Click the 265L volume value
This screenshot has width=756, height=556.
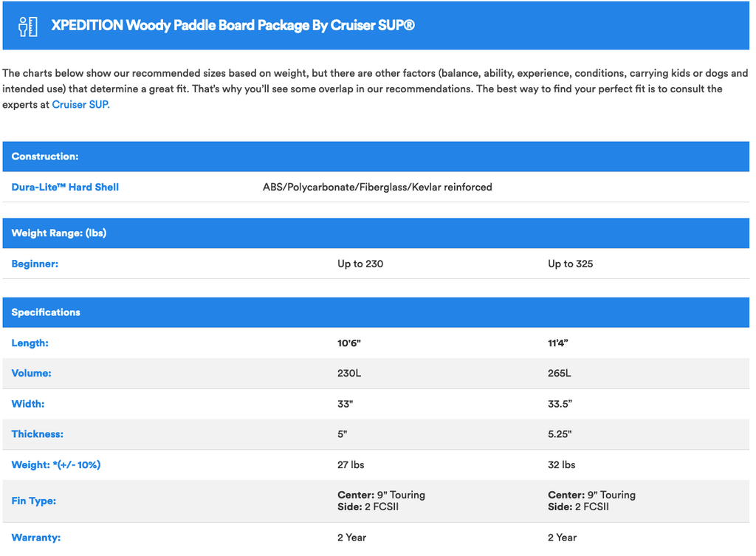pos(559,374)
